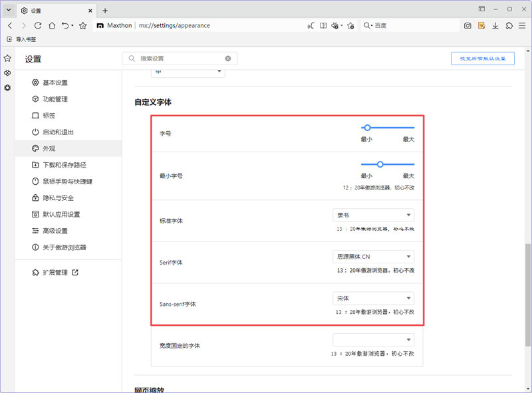This screenshot has width=532, height=393.
Task: Open the hamburger menu in address bar area
Action: pyautogui.click(x=522, y=25)
